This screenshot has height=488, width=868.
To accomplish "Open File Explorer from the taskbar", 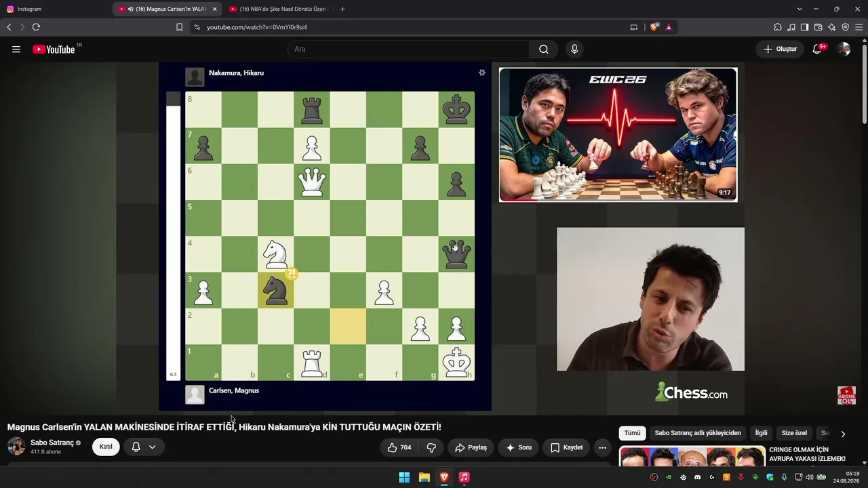I will pyautogui.click(x=424, y=477).
